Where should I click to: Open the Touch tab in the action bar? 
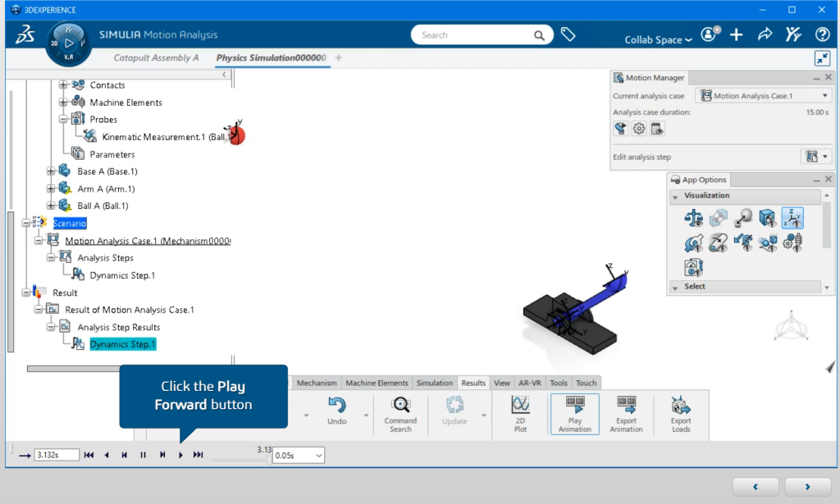[x=586, y=383]
